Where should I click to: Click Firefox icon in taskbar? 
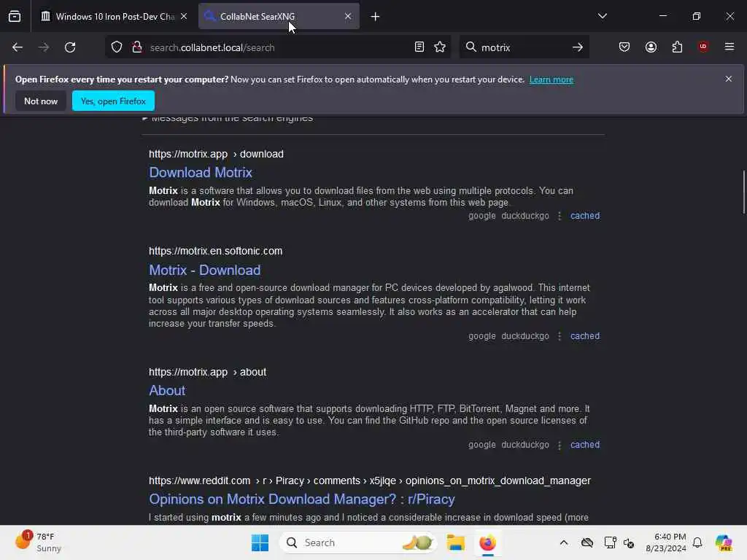(487, 542)
